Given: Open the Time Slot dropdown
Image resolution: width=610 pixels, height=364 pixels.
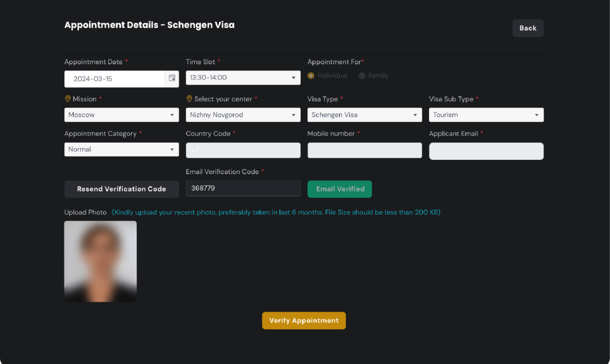Looking at the screenshot, I should (x=243, y=78).
